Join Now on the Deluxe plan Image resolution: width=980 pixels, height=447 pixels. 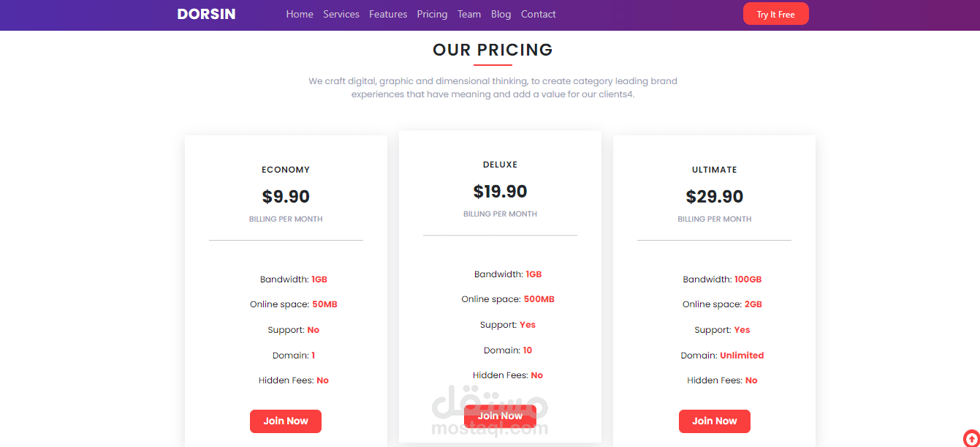pos(500,416)
